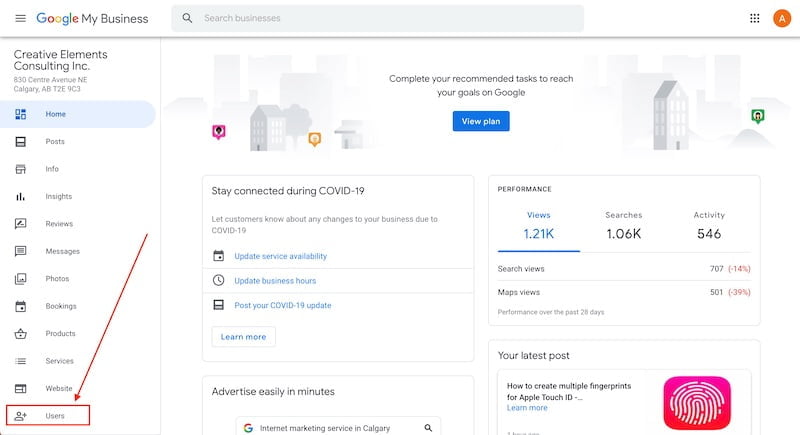800x435 pixels.
Task: Click the search magnifier icon in top bar
Action: (187, 18)
